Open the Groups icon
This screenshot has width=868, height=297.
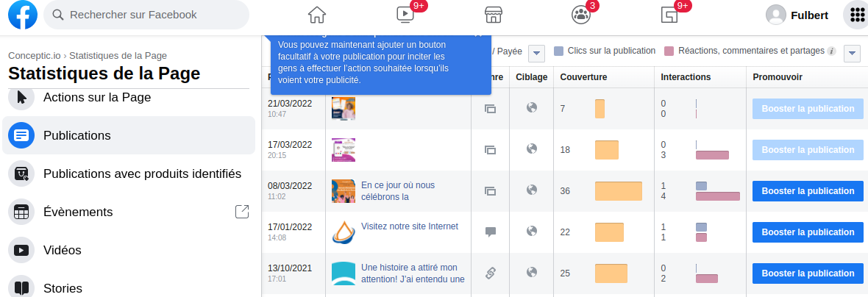pyautogui.click(x=580, y=15)
